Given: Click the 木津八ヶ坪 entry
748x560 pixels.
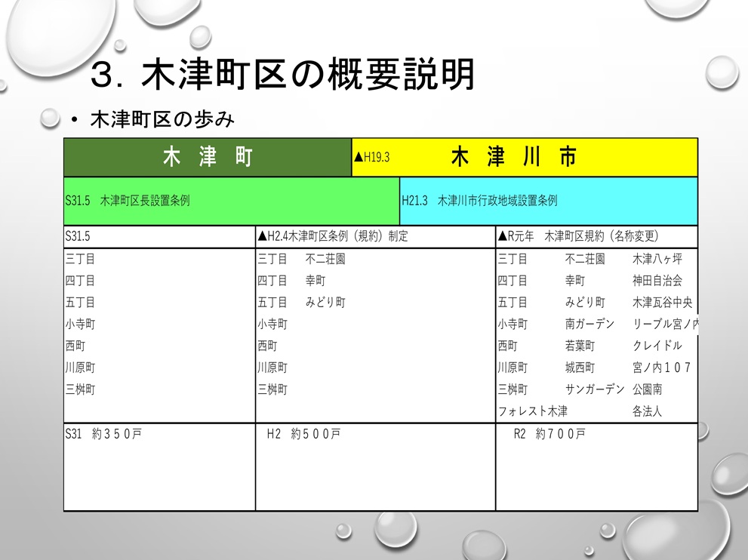Looking at the screenshot, I should (x=657, y=259).
